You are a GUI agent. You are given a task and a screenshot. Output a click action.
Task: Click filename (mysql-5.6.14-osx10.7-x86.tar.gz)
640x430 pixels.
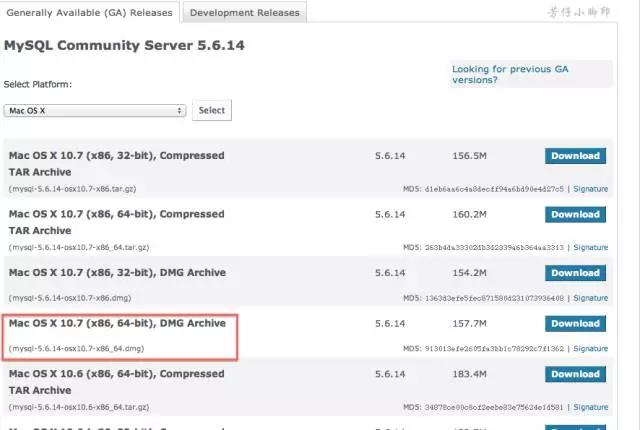pyautogui.click(x=72, y=189)
